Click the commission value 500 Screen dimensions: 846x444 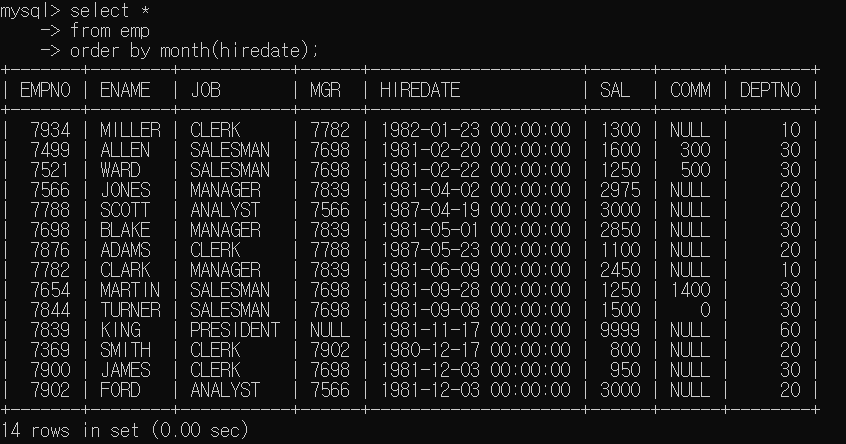[x=695, y=170]
